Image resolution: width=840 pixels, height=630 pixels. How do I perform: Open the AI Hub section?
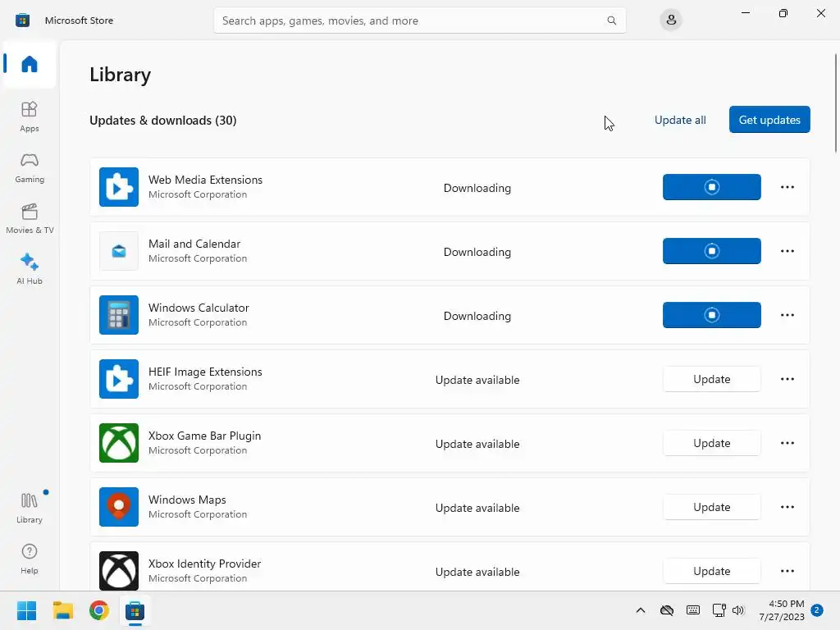click(30, 269)
